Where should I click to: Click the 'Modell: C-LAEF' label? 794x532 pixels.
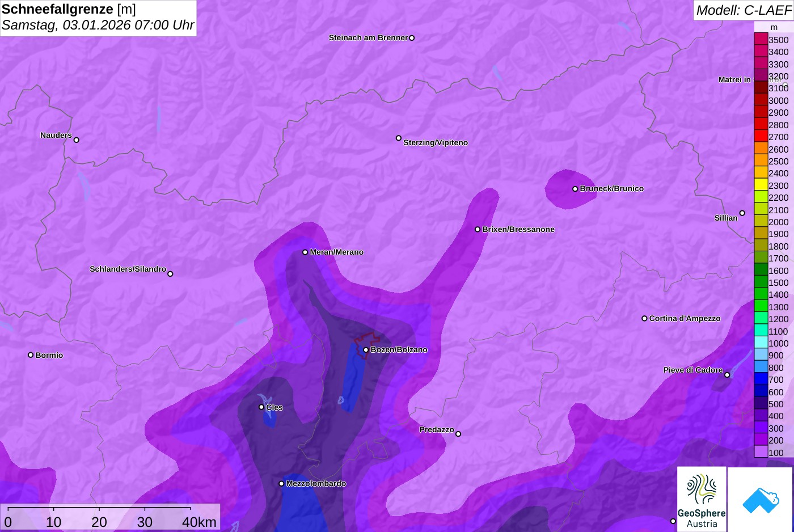(744, 10)
